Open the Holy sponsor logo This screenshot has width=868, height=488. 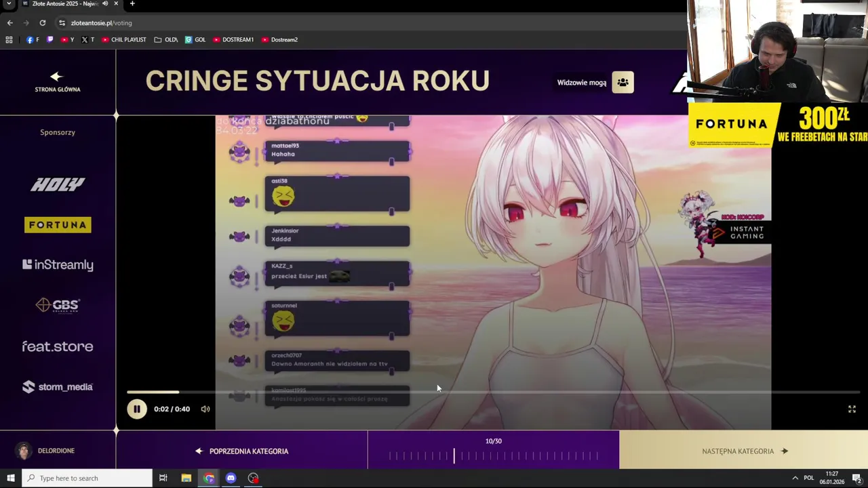pos(58,184)
